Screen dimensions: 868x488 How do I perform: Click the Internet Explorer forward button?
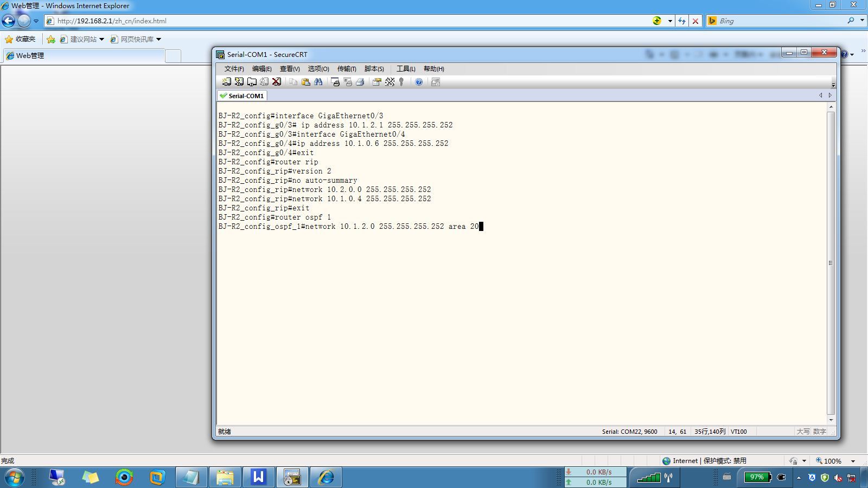click(24, 21)
